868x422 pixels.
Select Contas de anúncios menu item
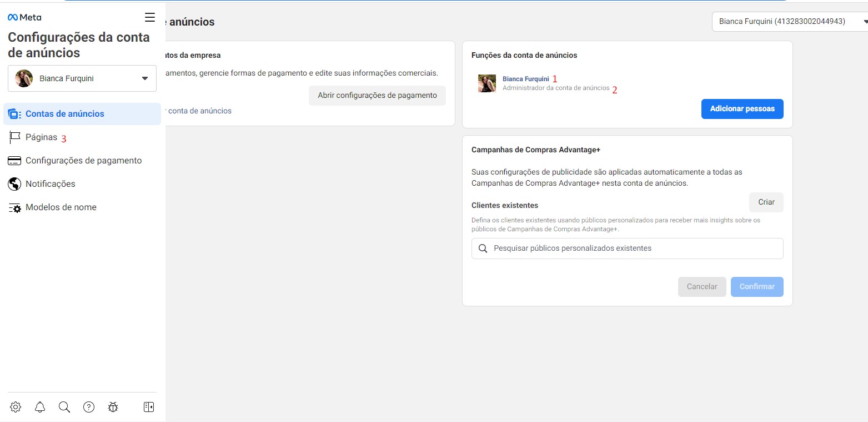pos(82,114)
